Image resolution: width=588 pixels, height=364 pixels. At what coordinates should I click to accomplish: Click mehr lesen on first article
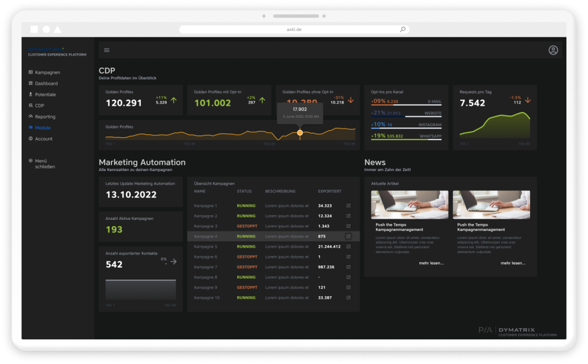(431, 263)
